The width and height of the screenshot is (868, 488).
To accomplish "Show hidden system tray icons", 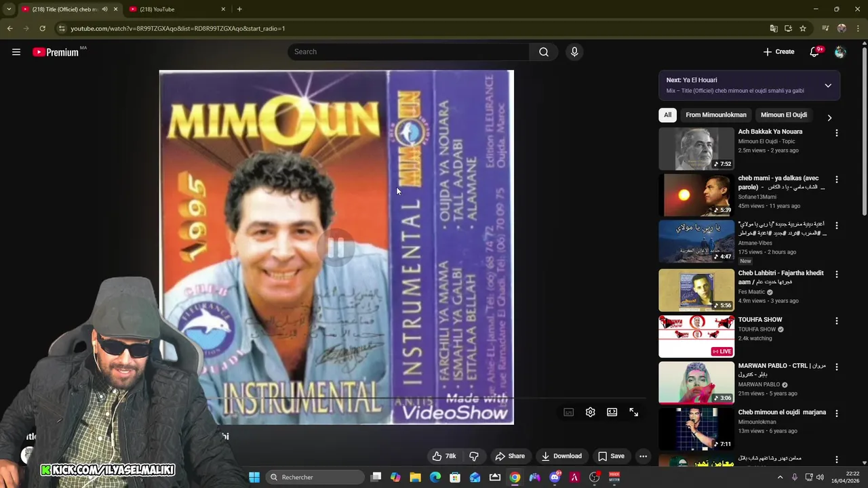I will pyautogui.click(x=780, y=477).
